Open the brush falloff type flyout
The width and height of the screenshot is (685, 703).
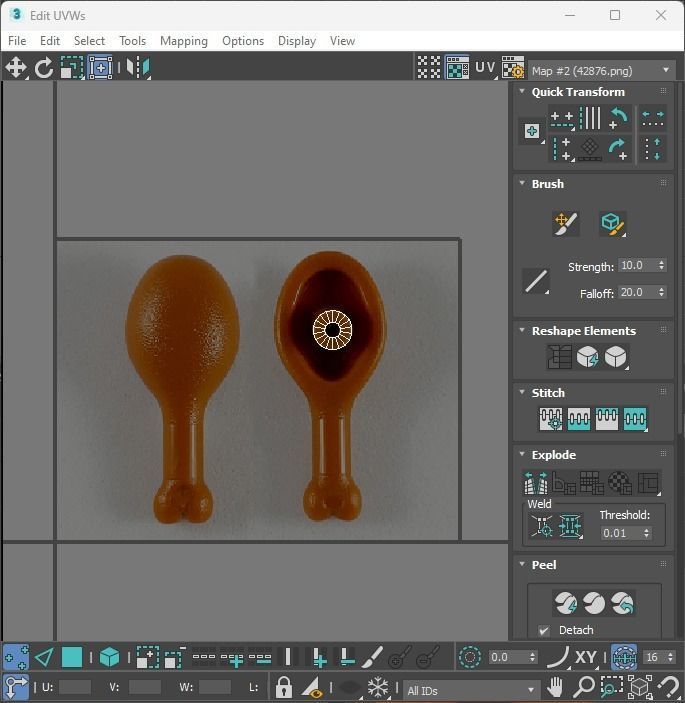536,282
